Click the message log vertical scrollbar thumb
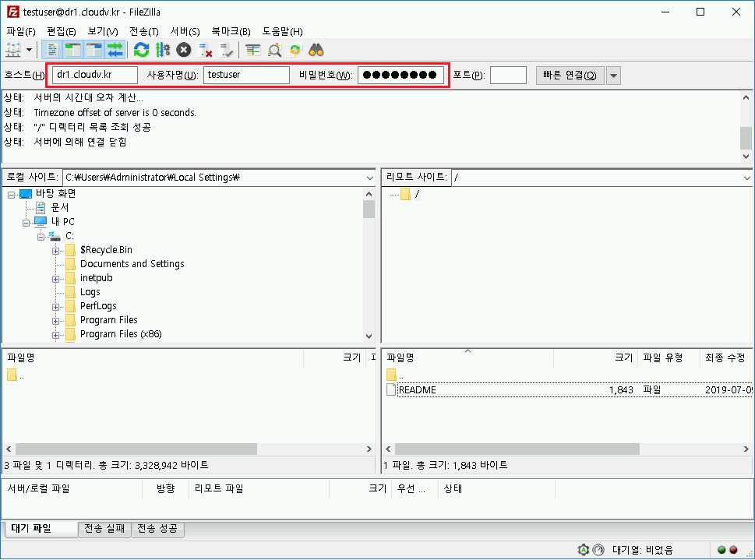Viewport: 755px width, 560px height. [x=746, y=138]
